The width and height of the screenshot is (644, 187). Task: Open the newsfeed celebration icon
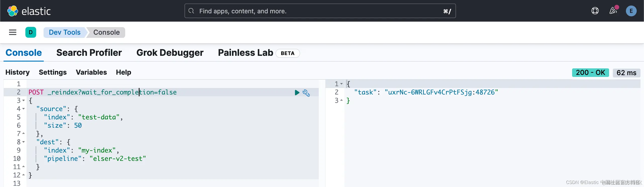tap(613, 11)
